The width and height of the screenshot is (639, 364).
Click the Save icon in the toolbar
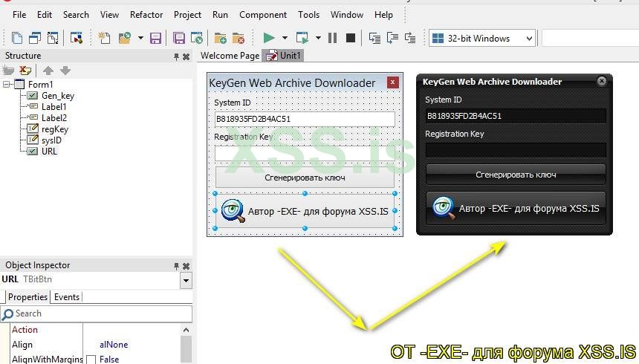click(x=155, y=39)
